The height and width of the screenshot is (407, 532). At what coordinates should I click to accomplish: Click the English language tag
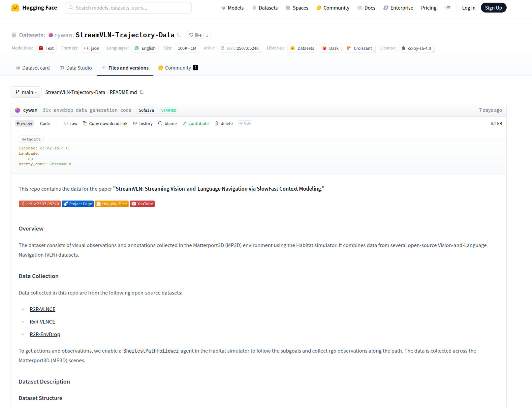coord(145,48)
